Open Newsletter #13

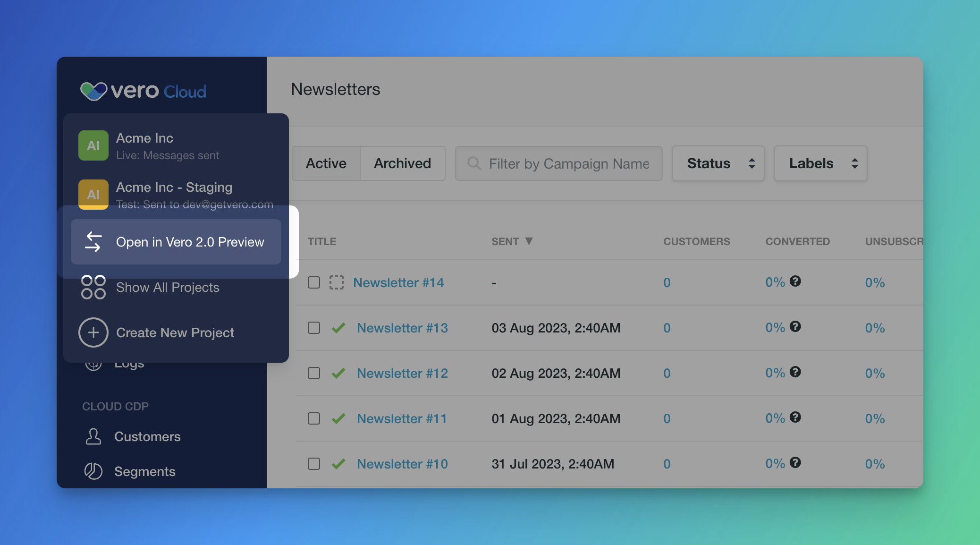[x=402, y=327]
